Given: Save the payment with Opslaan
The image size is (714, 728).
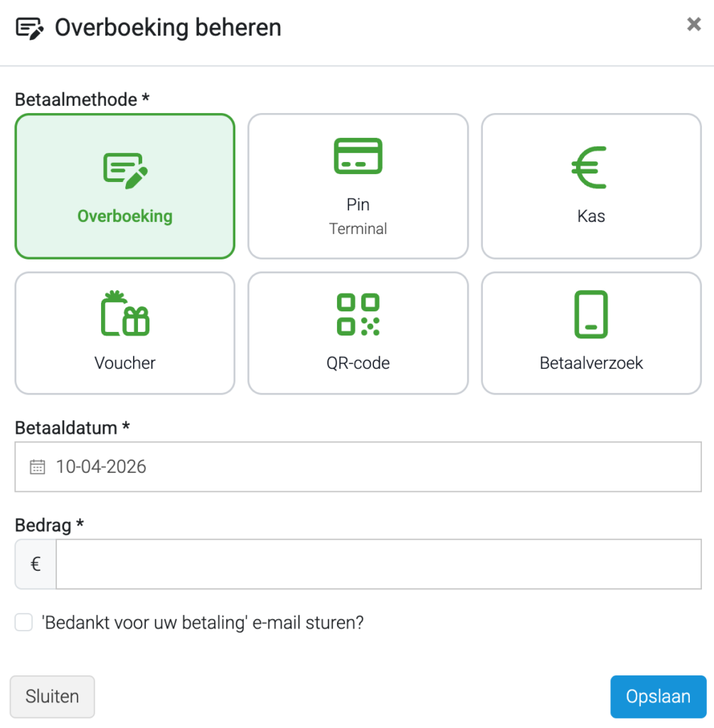Looking at the screenshot, I should (x=659, y=697).
